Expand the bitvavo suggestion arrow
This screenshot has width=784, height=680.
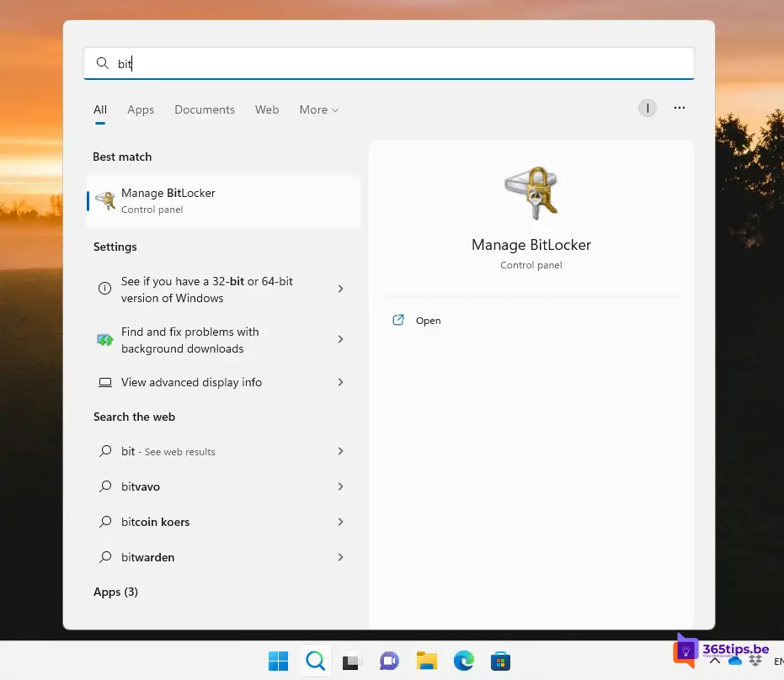tap(340, 486)
